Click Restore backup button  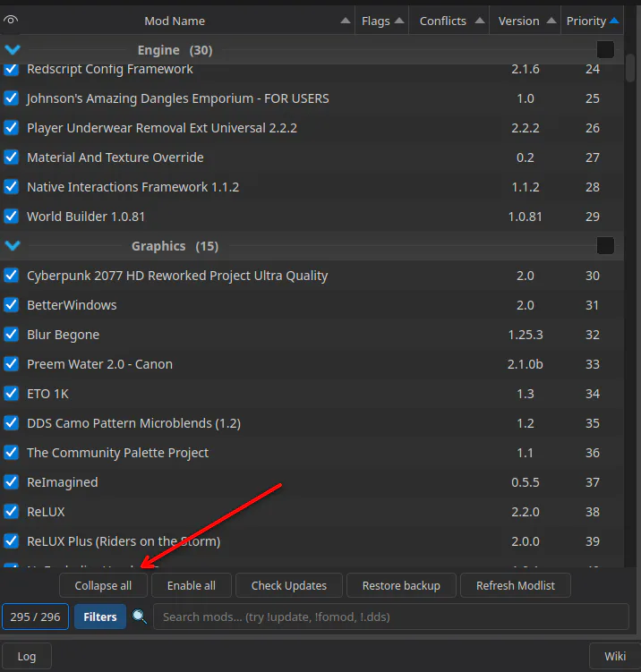pyautogui.click(x=401, y=585)
